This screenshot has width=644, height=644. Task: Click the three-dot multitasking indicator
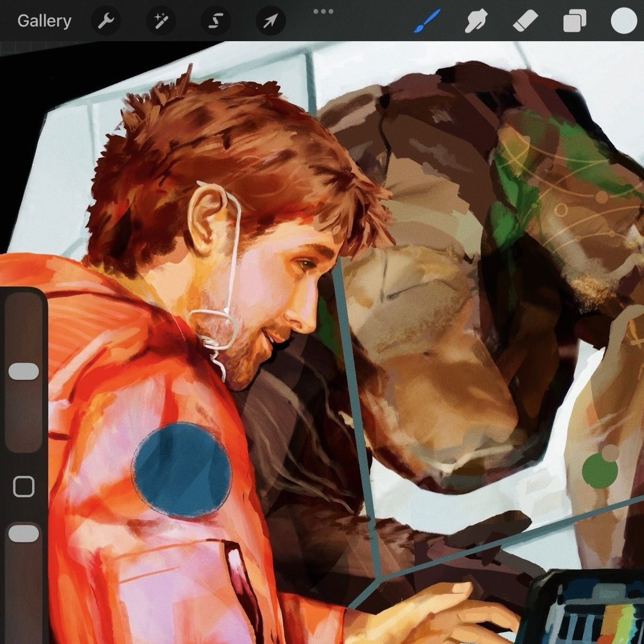pyautogui.click(x=323, y=11)
